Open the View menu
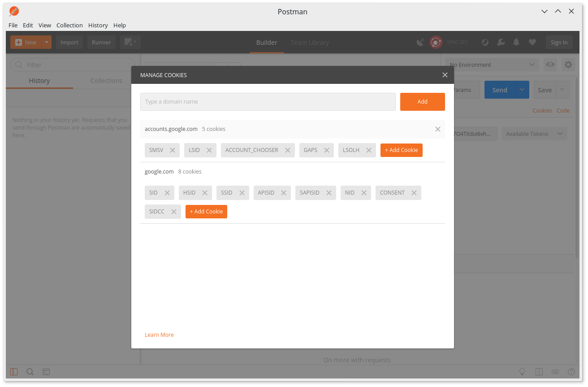This screenshot has width=588, height=387. pos(45,26)
